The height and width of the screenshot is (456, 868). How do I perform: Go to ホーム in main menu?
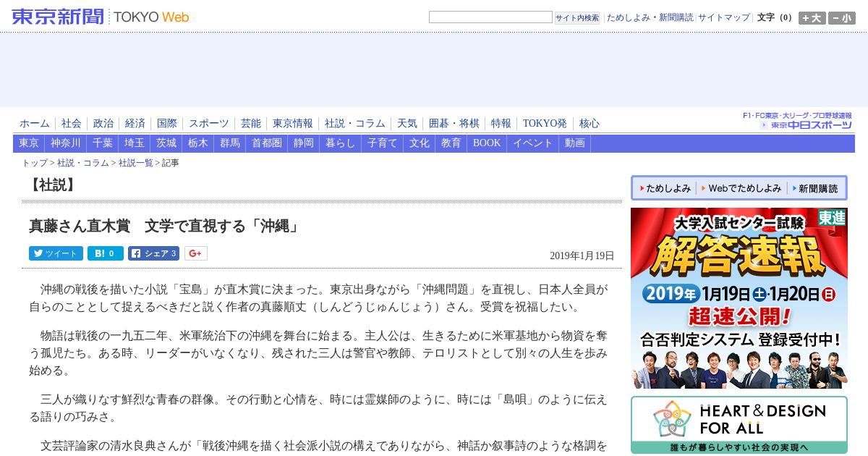click(35, 123)
